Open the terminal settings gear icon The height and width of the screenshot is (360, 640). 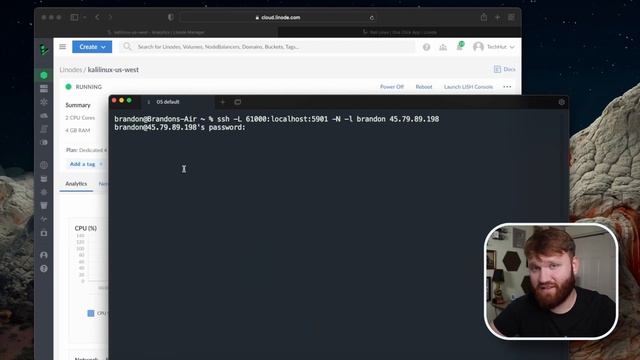[x=562, y=102]
